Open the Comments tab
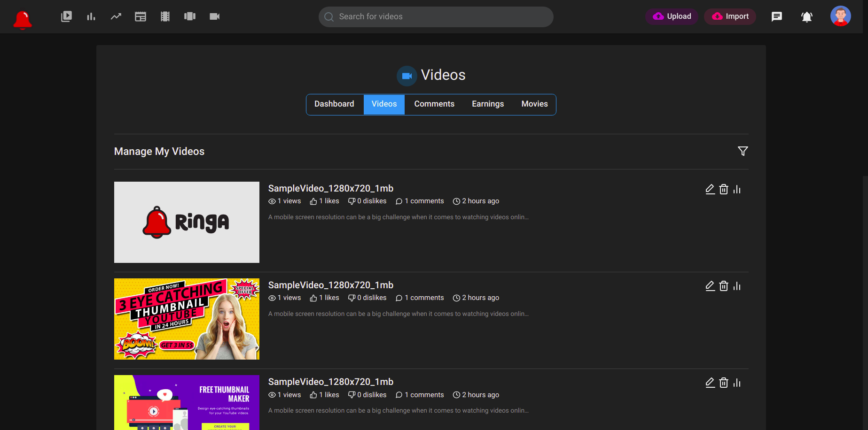This screenshot has width=868, height=430. [434, 104]
